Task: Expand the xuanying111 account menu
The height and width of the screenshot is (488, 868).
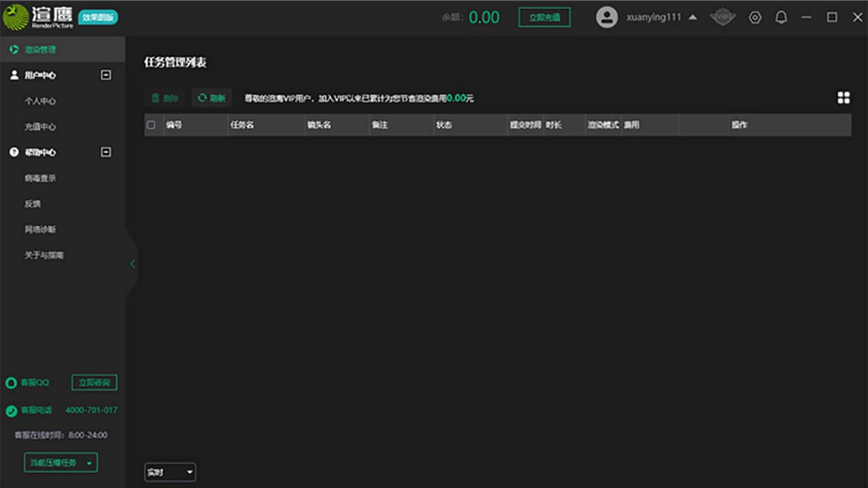Action: point(692,18)
